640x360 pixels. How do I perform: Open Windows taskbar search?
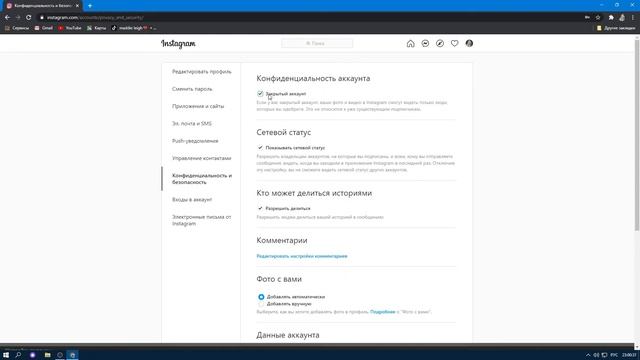coord(18,355)
